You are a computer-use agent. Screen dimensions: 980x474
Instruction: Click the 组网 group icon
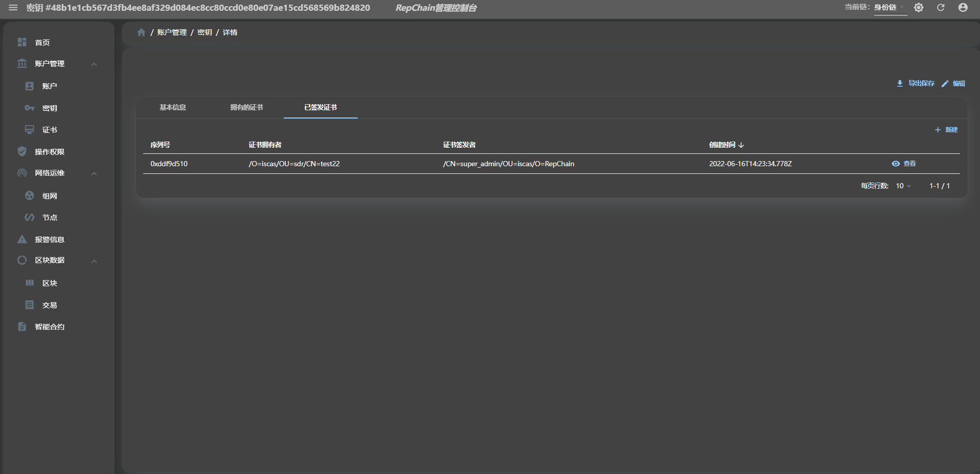tap(30, 195)
